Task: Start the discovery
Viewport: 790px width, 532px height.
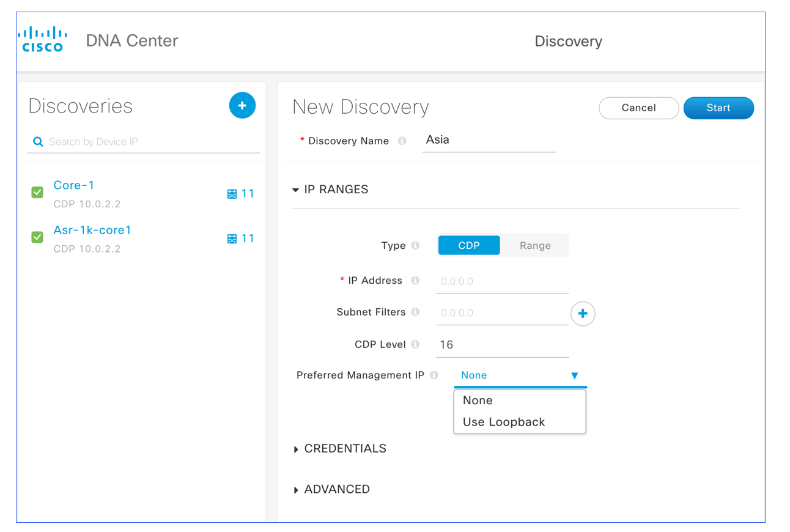Action: [718, 108]
